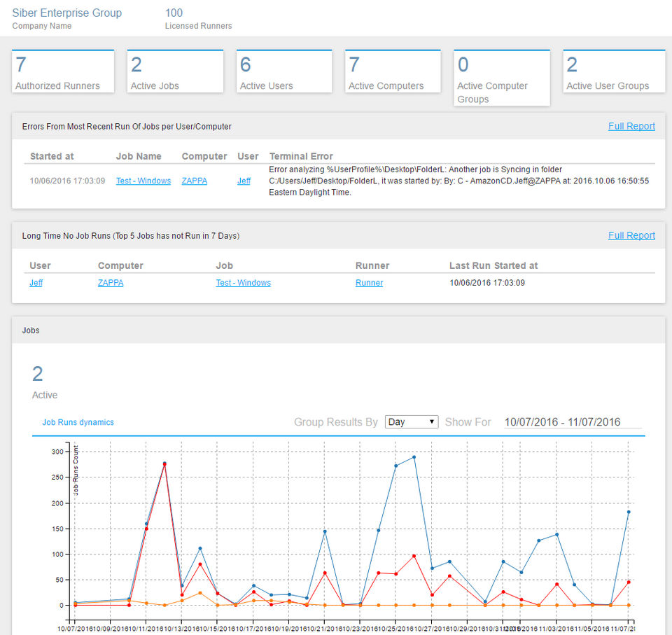Open ZAPPA computer link in errors table
Image resolution: width=672 pixels, height=635 pixels.
coord(194,181)
